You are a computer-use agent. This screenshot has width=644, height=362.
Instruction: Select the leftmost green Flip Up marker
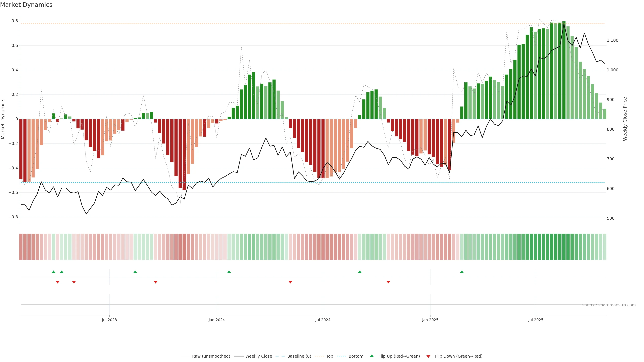tap(53, 272)
